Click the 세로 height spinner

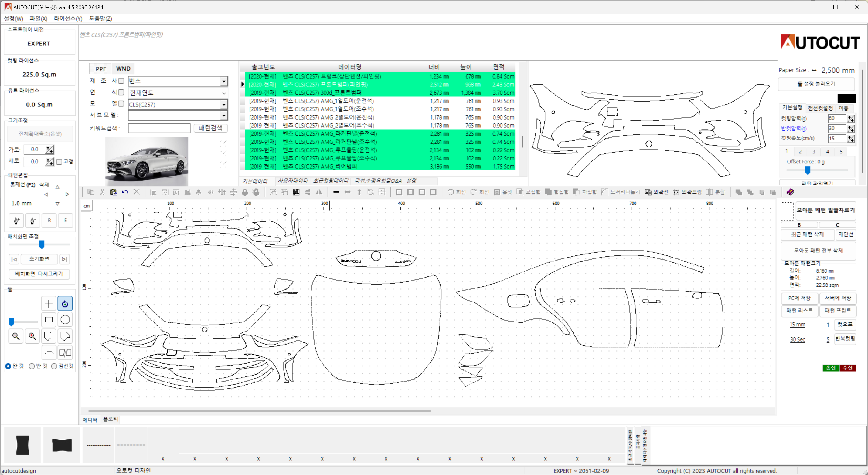(49, 162)
